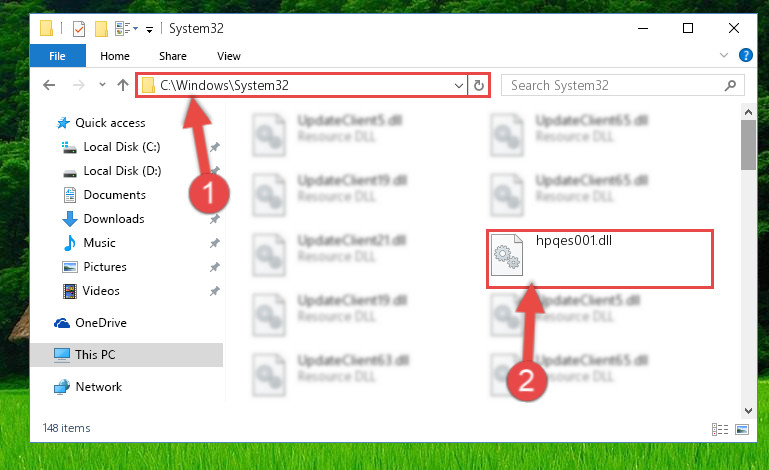The width and height of the screenshot is (769, 470).
Task: Click the New folder icon in quick toolbar
Action: [x=101, y=29]
